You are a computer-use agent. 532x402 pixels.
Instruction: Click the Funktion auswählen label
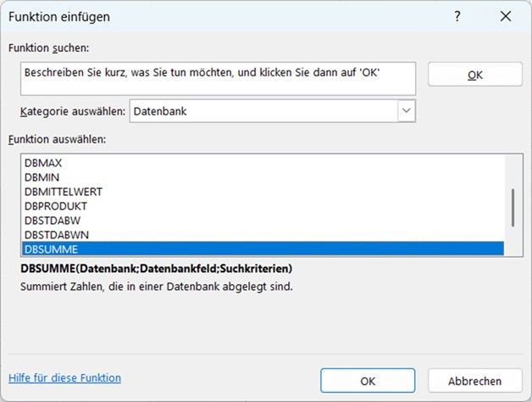(56, 138)
